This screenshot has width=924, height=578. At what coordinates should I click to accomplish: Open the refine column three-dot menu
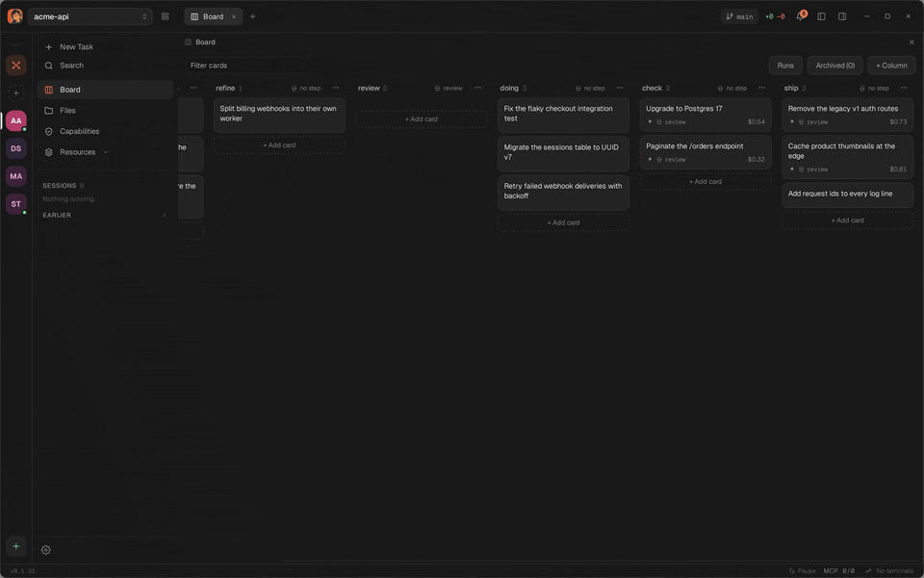pyautogui.click(x=335, y=88)
